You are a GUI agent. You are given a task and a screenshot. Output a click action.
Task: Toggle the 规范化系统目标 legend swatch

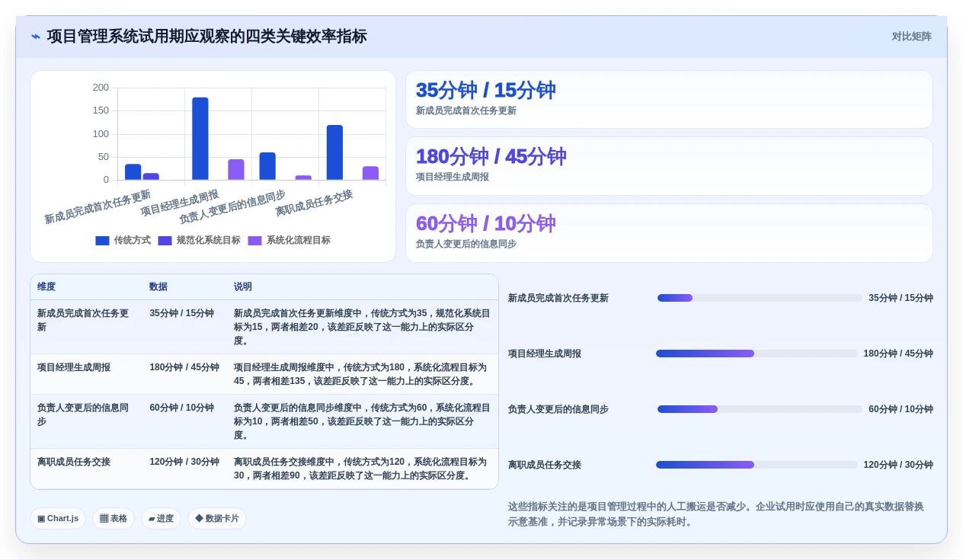[x=165, y=241]
